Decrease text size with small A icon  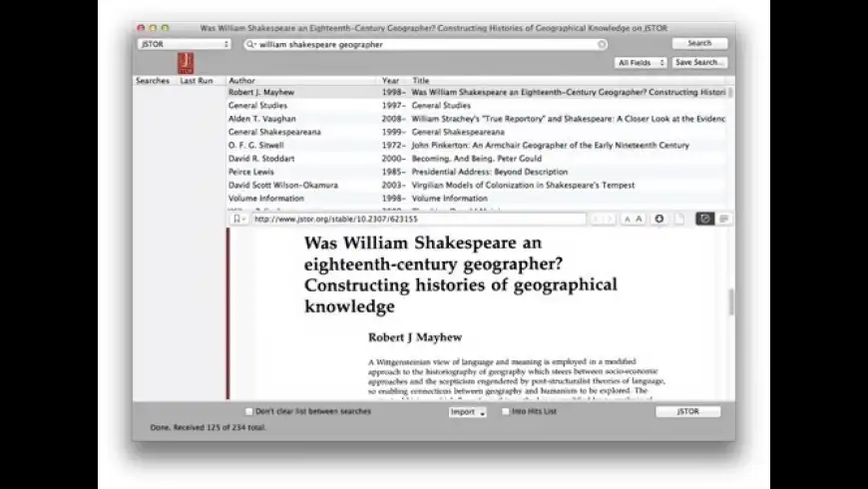tap(628, 220)
